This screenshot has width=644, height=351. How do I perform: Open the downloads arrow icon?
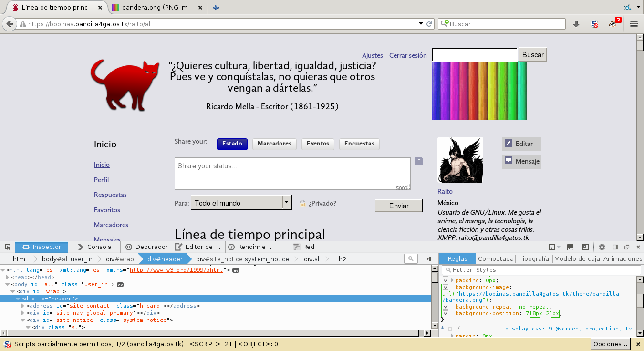pyautogui.click(x=576, y=24)
